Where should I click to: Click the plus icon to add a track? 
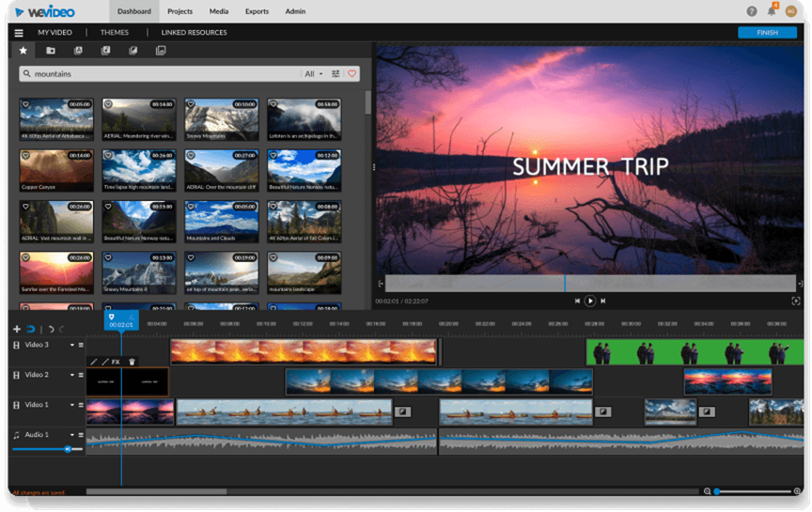17,329
